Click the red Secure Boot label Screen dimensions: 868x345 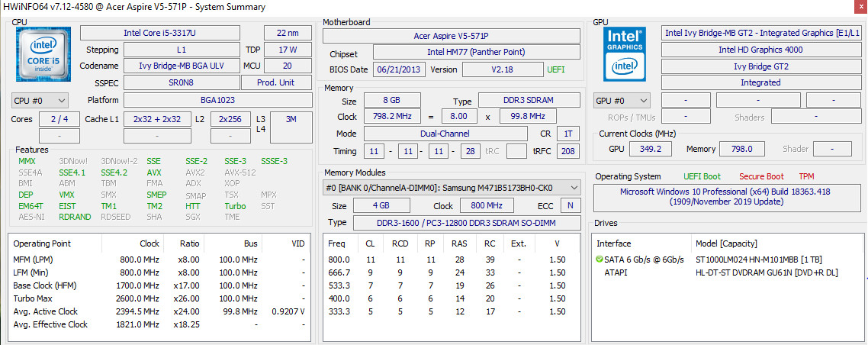(x=761, y=176)
